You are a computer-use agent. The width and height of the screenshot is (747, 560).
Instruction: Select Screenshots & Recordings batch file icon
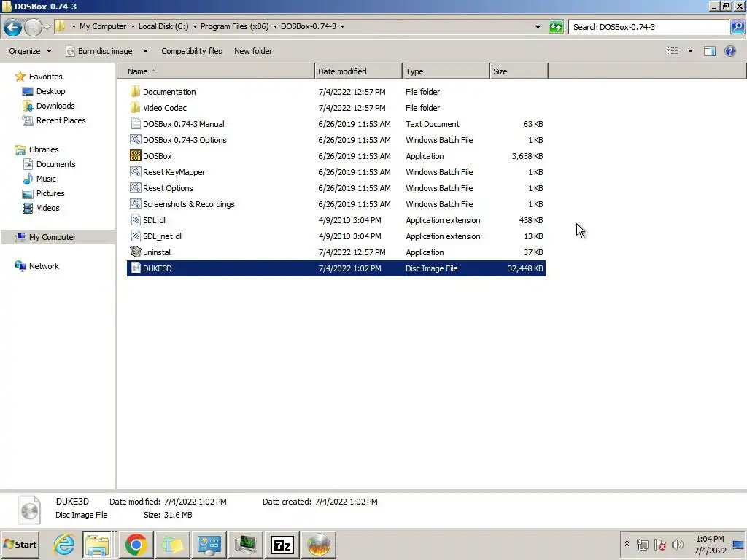(135, 204)
